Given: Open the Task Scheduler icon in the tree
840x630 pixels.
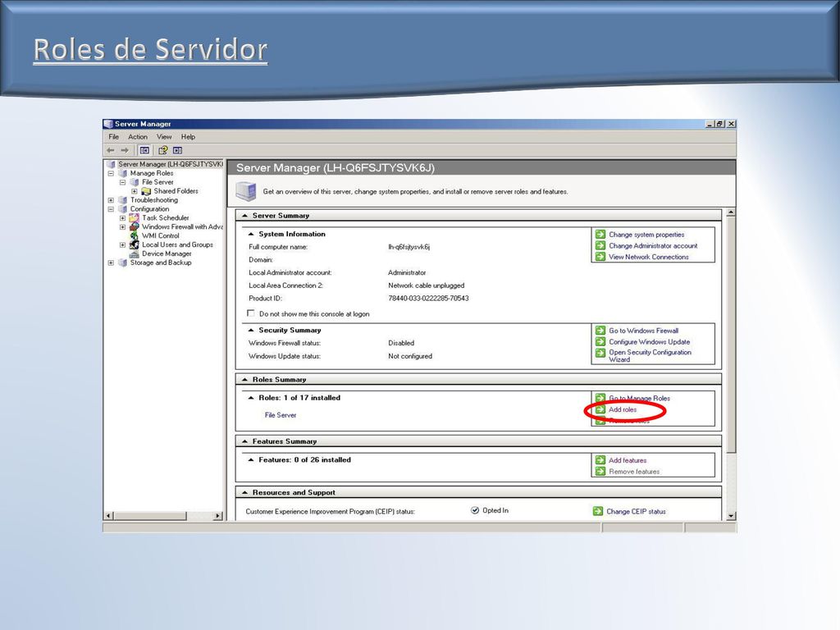Looking at the screenshot, I should [x=134, y=218].
